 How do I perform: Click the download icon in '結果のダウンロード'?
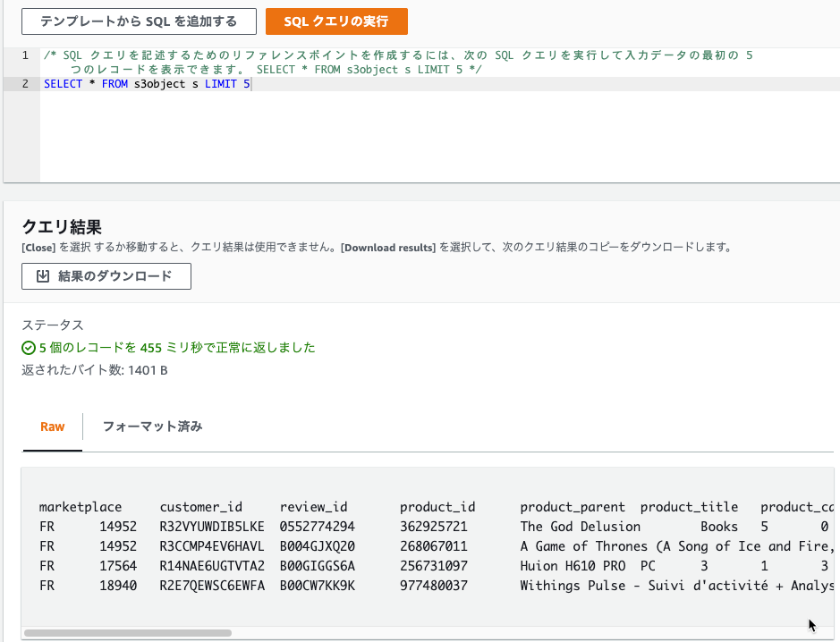[x=43, y=275]
